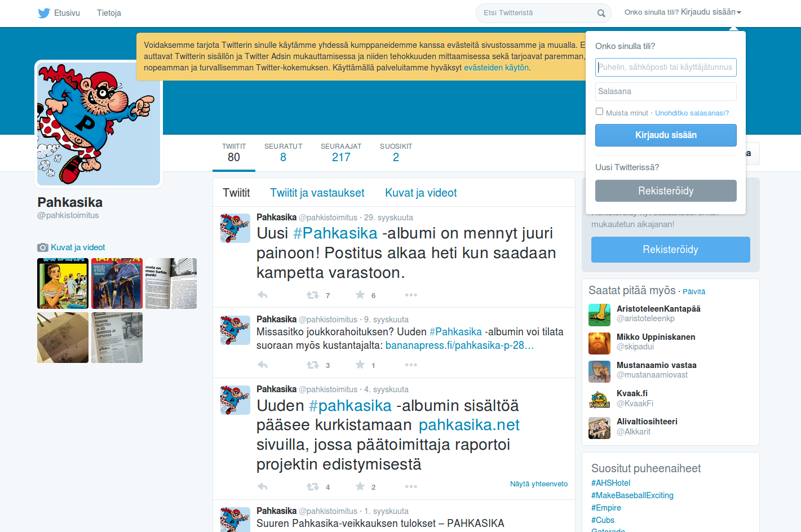The width and height of the screenshot is (801, 532).
Task: Open the Tietoja menu item
Action: click(x=109, y=13)
